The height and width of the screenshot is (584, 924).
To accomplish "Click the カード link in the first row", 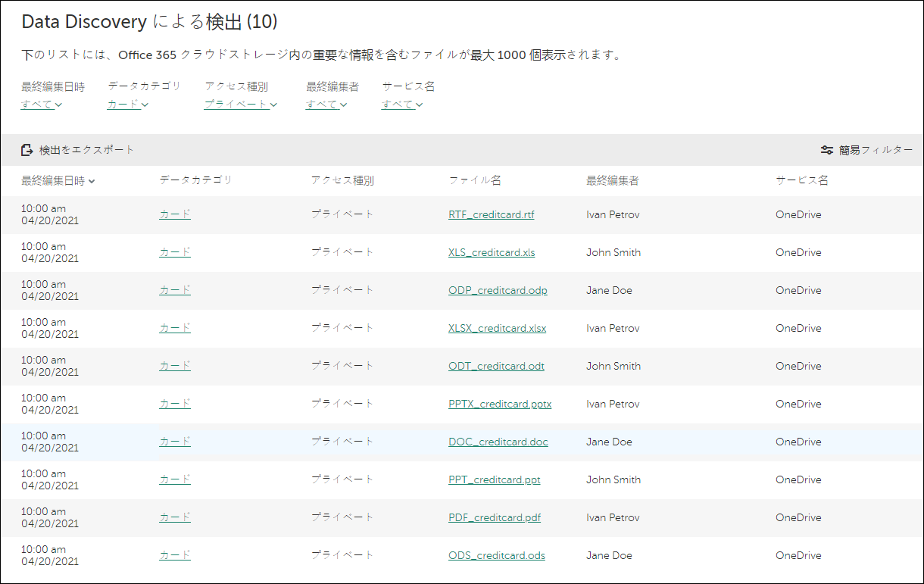I will click(x=174, y=214).
